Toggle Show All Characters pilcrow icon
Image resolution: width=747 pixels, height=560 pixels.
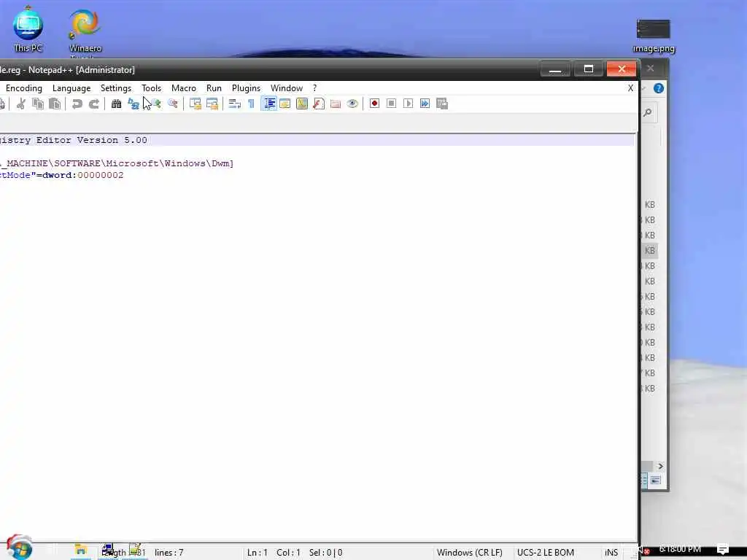(x=251, y=104)
